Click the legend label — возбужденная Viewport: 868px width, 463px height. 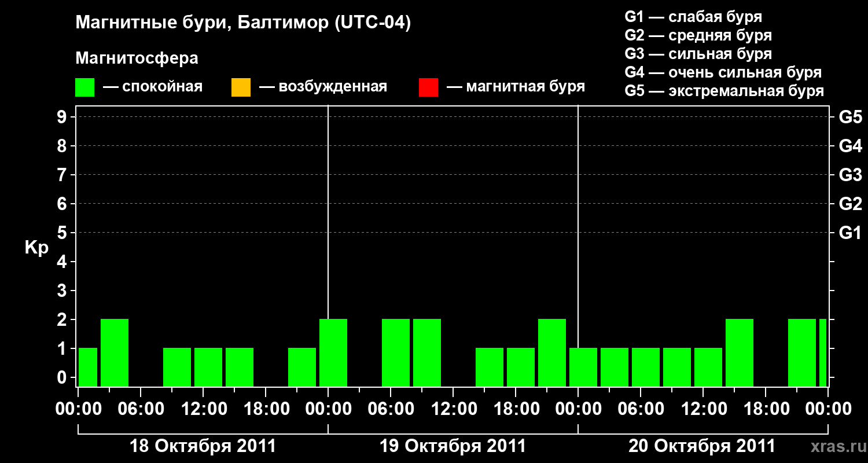coord(323,87)
